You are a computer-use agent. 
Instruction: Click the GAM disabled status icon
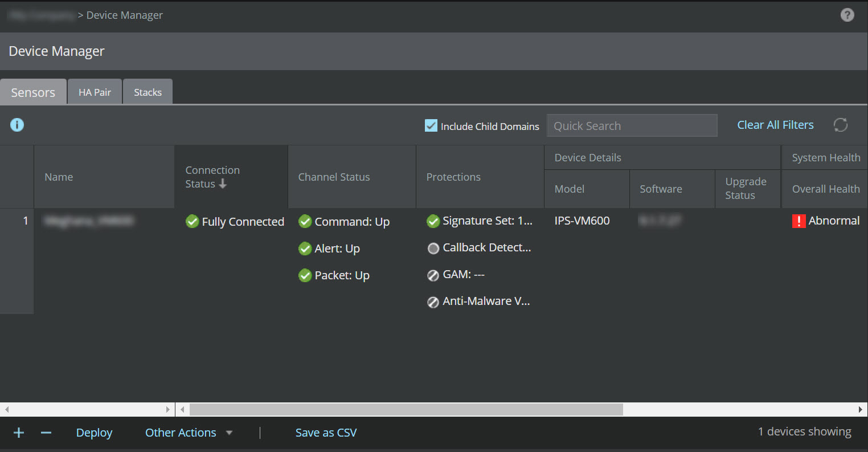tap(433, 275)
